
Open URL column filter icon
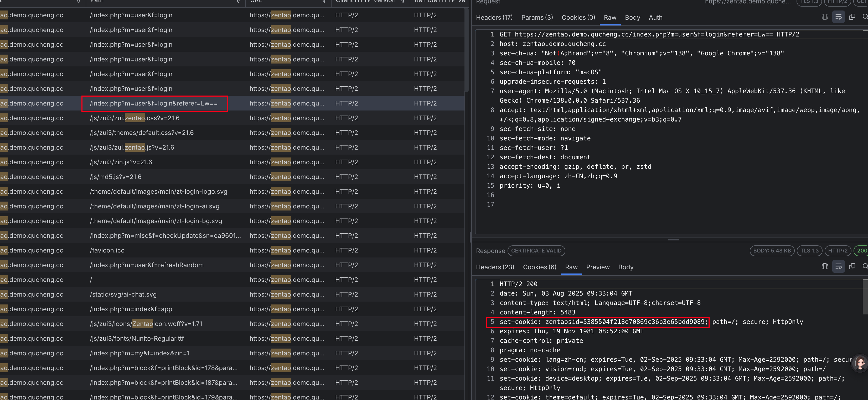[324, 1]
